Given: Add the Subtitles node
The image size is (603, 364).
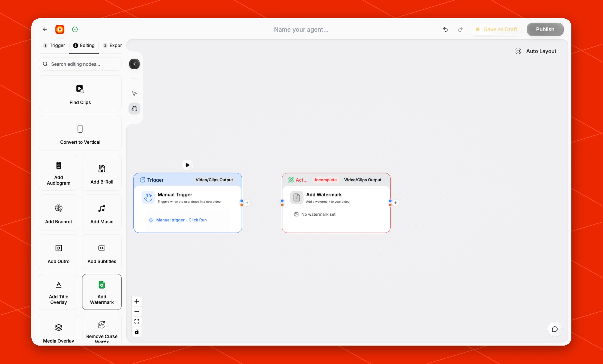Looking at the screenshot, I should [102, 252].
